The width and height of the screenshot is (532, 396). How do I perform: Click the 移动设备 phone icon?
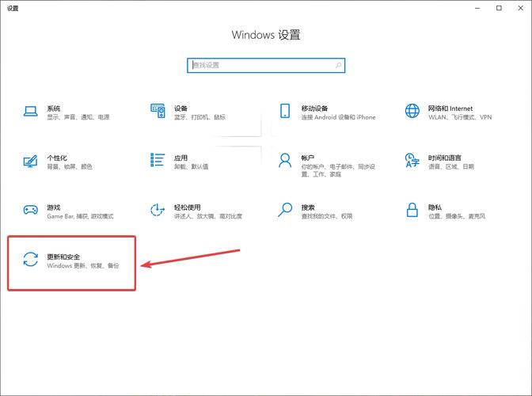point(285,112)
